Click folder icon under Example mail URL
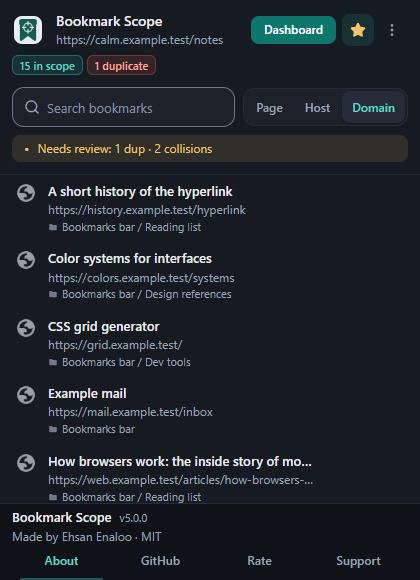 (x=53, y=429)
